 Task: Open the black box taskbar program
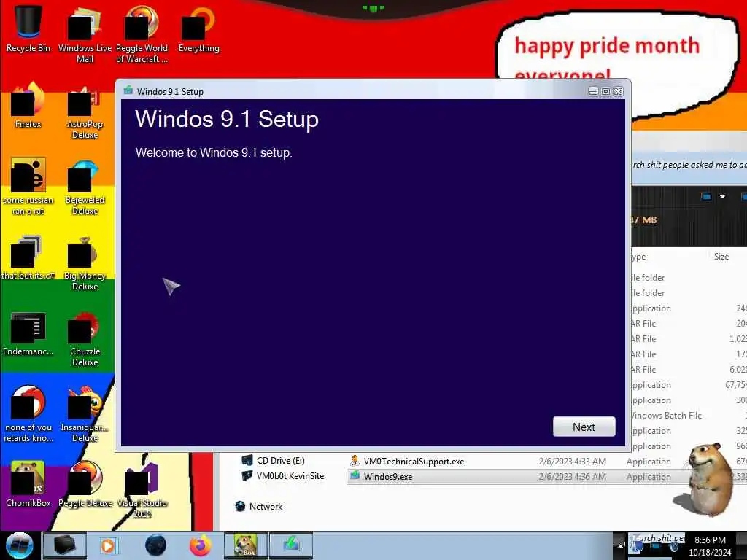(65, 545)
